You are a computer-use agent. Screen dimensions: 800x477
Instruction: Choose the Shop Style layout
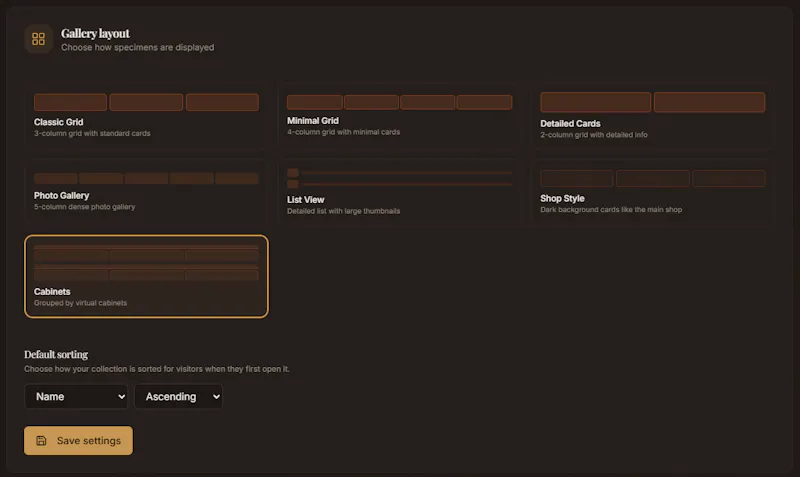[x=653, y=191]
